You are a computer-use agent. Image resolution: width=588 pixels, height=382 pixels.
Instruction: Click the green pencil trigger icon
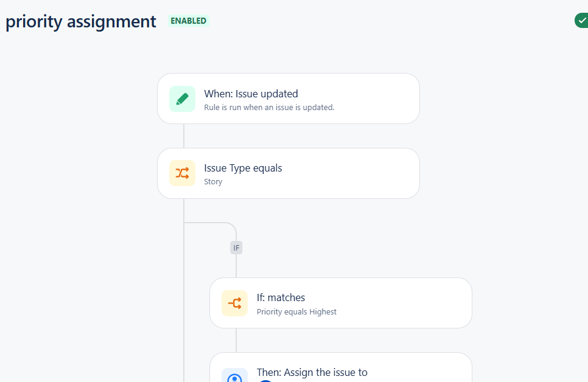tap(182, 99)
